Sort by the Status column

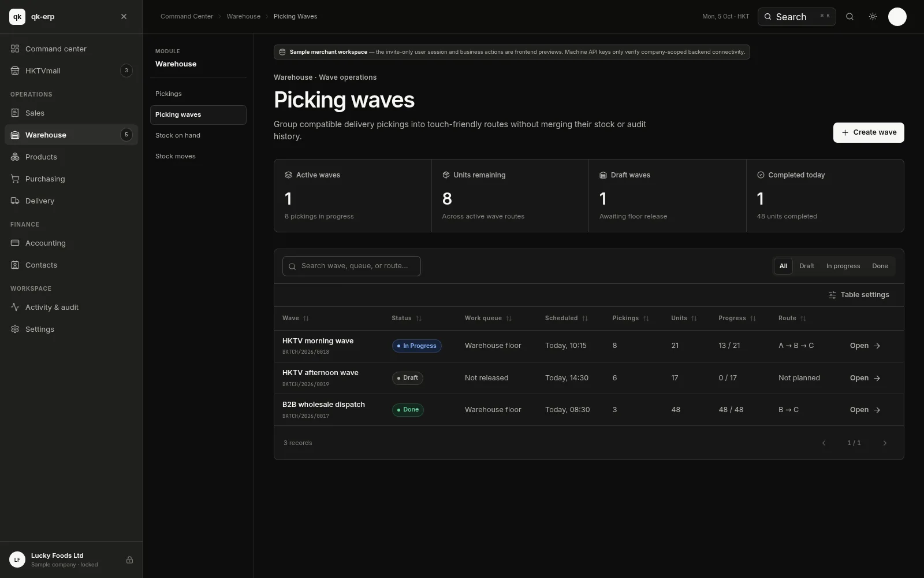pyautogui.click(x=407, y=318)
